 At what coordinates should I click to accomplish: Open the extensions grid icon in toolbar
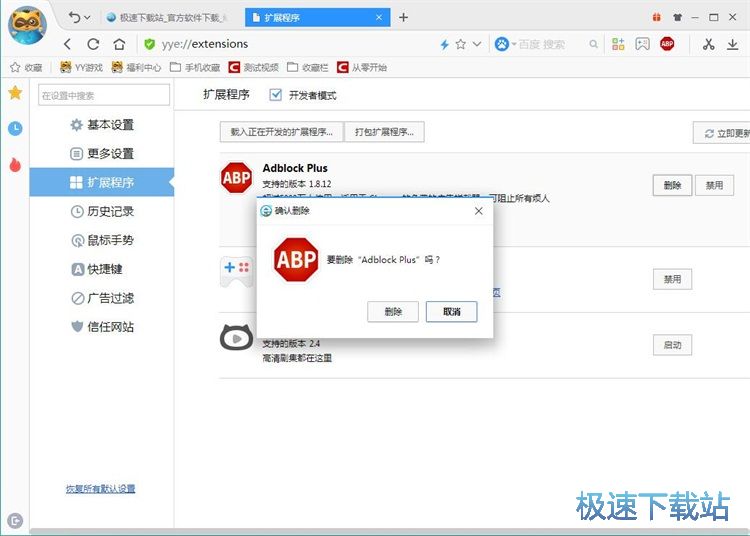618,44
